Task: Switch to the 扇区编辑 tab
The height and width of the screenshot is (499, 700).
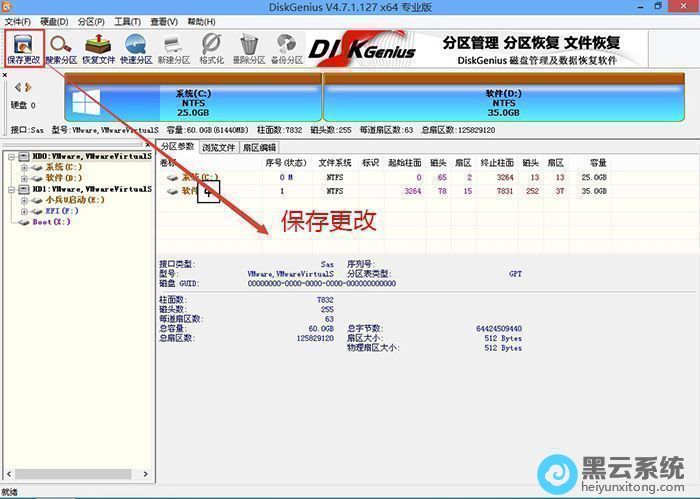Action: click(x=259, y=147)
